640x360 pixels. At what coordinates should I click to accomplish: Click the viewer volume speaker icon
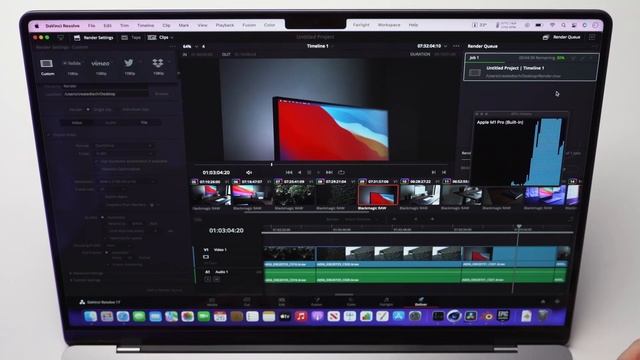pos(249,173)
